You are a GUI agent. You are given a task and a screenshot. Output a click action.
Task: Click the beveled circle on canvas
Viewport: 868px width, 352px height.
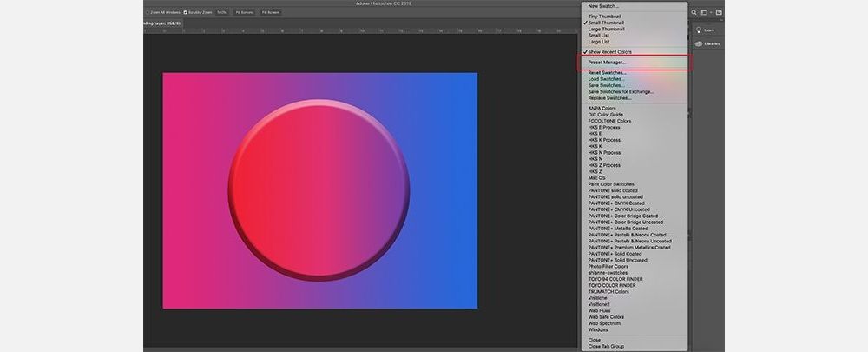pos(319,189)
